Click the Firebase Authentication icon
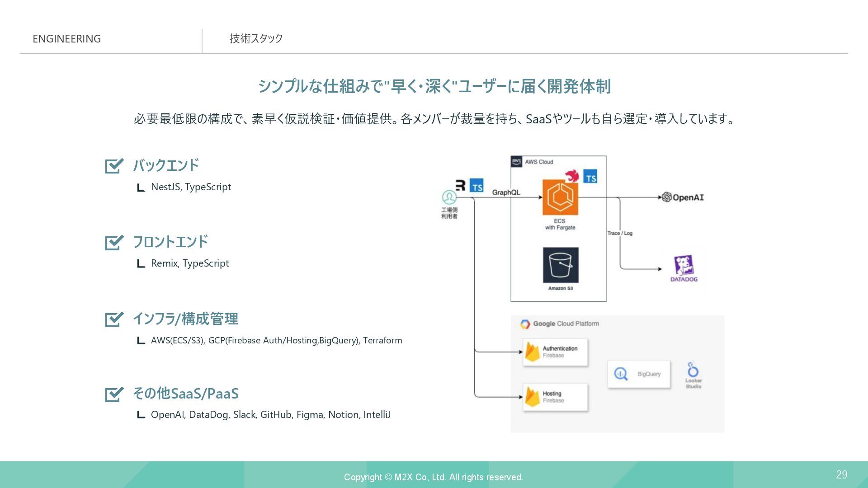 [x=533, y=352]
